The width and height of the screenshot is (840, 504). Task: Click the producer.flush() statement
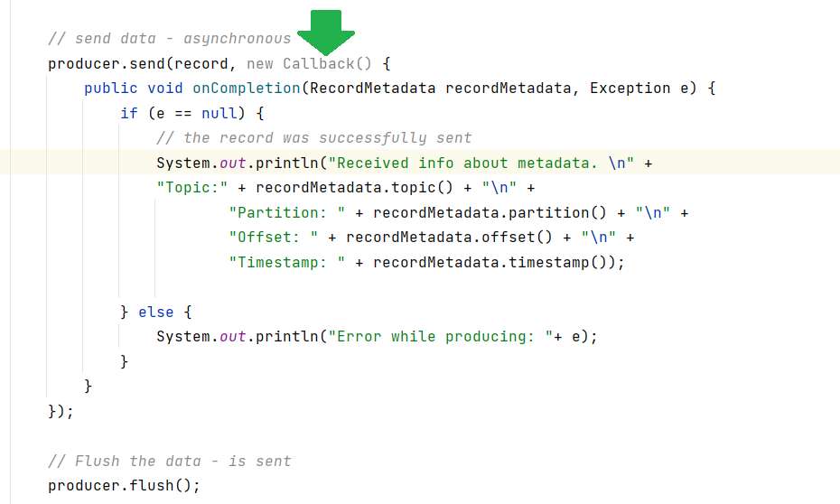click(124, 486)
